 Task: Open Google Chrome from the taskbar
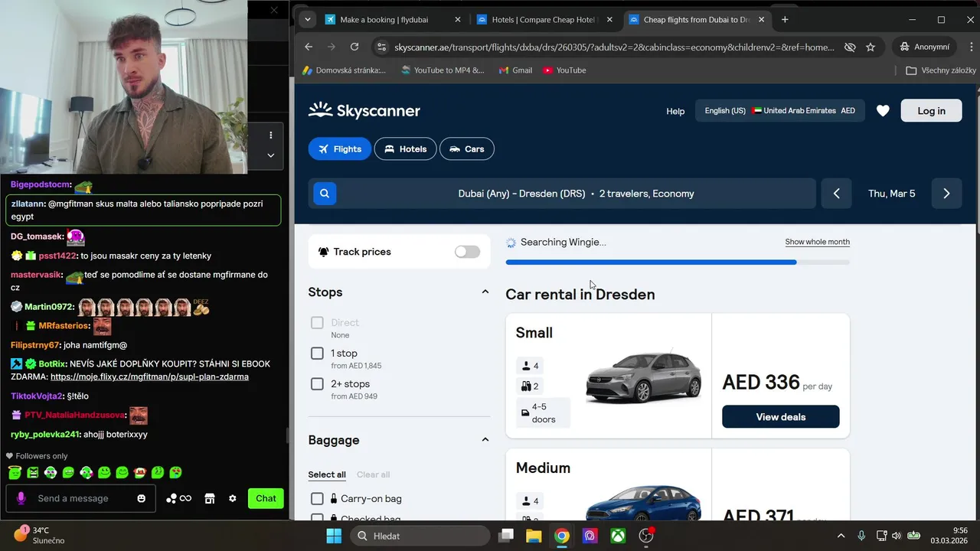pyautogui.click(x=562, y=536)
